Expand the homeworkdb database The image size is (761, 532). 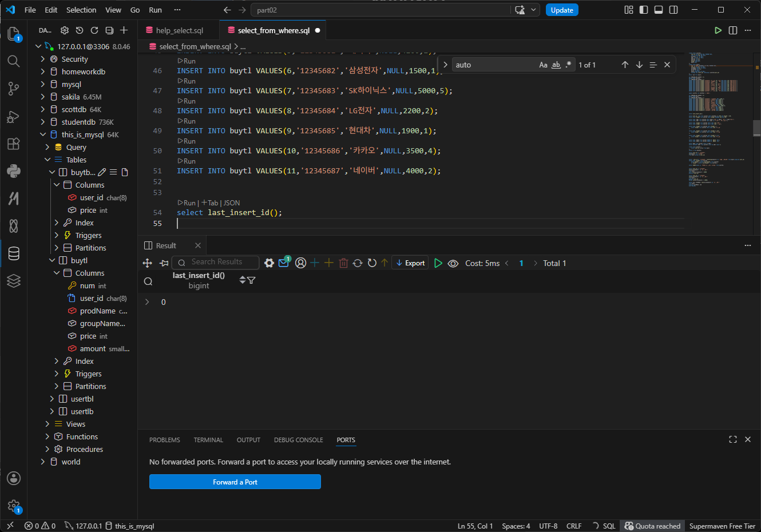coord(42,72)
